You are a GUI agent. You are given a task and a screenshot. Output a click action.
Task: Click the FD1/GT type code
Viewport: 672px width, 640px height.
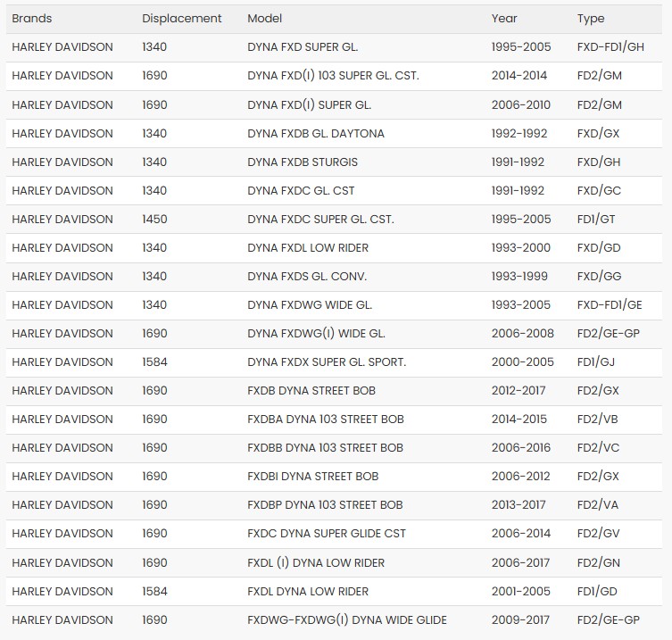(x=596, y=220)
